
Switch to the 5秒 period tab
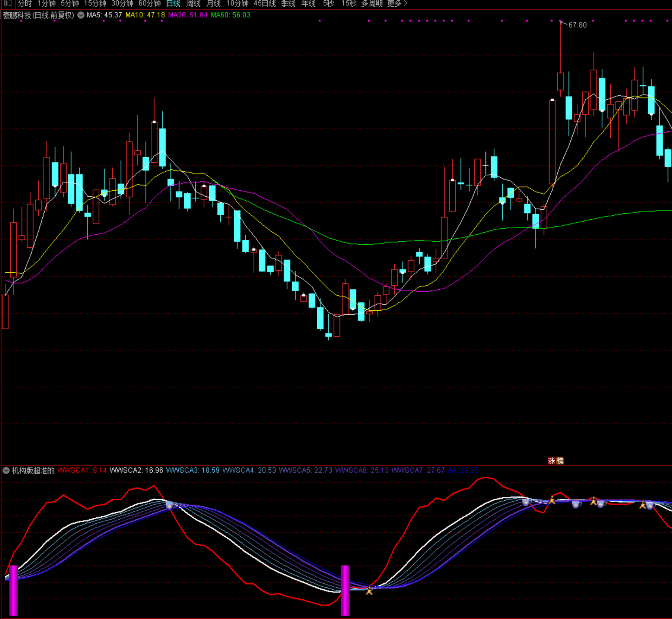tap(328, 4)
